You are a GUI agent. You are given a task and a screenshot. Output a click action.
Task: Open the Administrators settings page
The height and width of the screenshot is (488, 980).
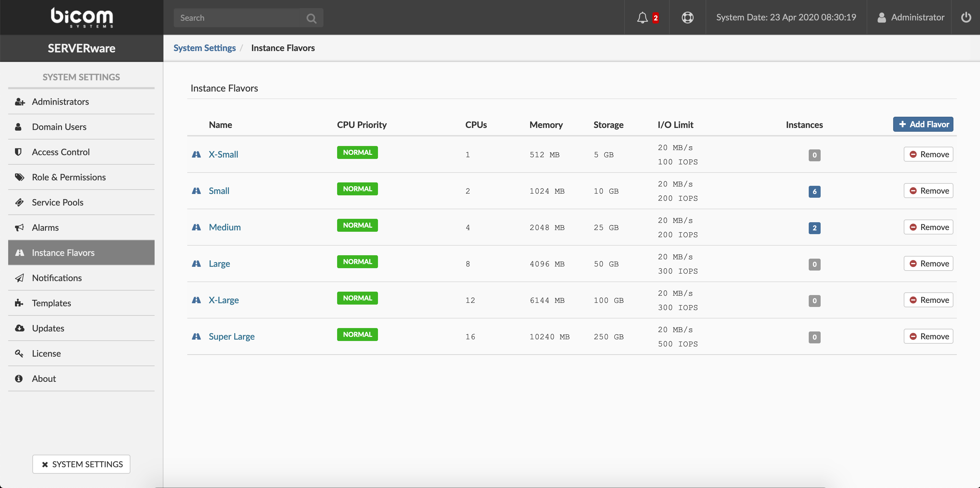60,101
